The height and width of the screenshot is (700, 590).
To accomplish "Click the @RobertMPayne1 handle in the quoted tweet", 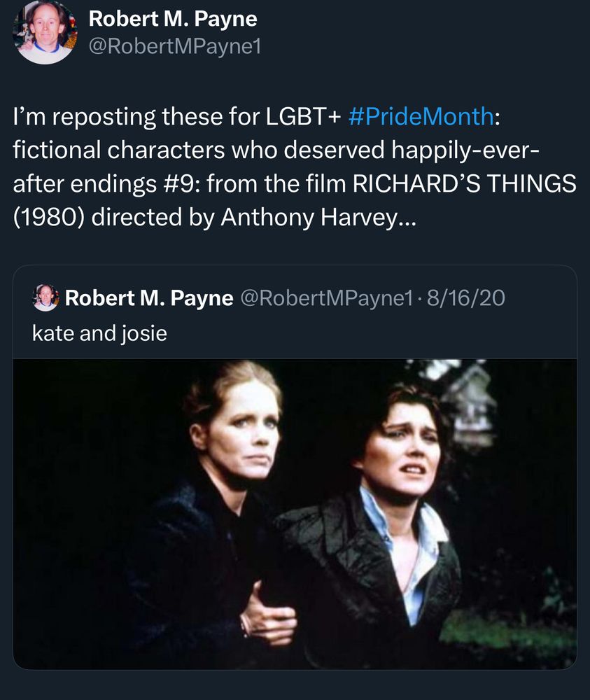I will tap(327, 298).
